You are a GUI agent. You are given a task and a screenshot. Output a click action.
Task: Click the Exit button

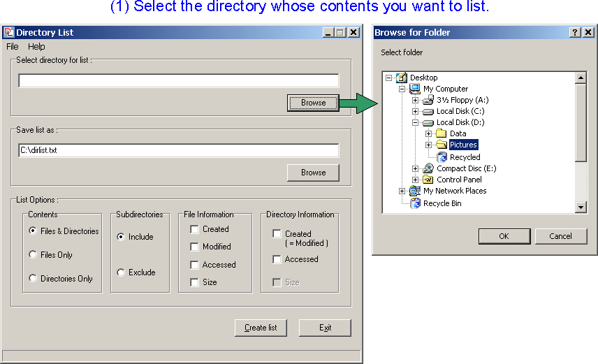click(325, 328)
